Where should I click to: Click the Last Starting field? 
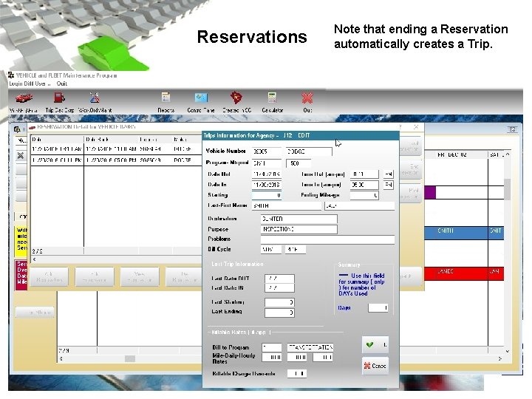(279, 302)
